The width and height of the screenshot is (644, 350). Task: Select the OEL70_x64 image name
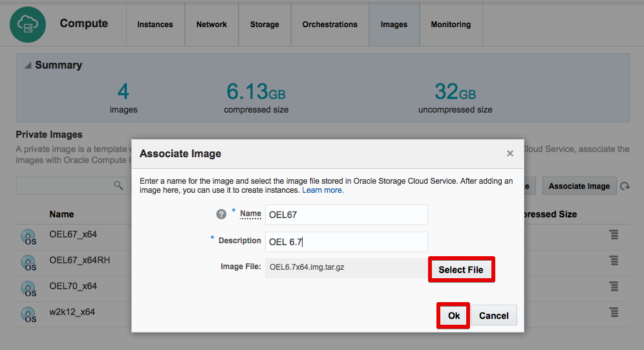(x=73, y=286)
